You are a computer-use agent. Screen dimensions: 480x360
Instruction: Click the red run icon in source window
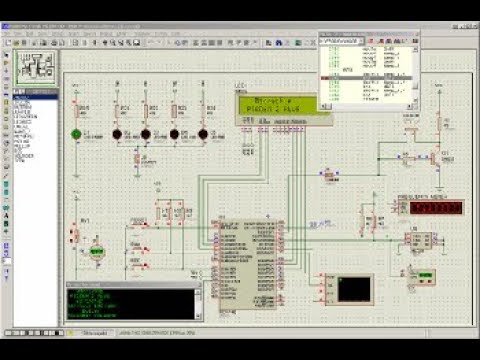(372, 41)
